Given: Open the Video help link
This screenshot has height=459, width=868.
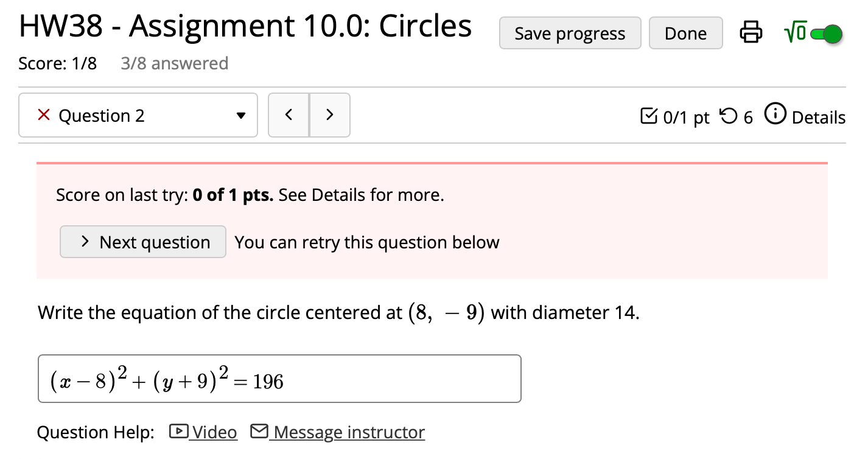Looking at the screenshot, I should click(215, 431).
